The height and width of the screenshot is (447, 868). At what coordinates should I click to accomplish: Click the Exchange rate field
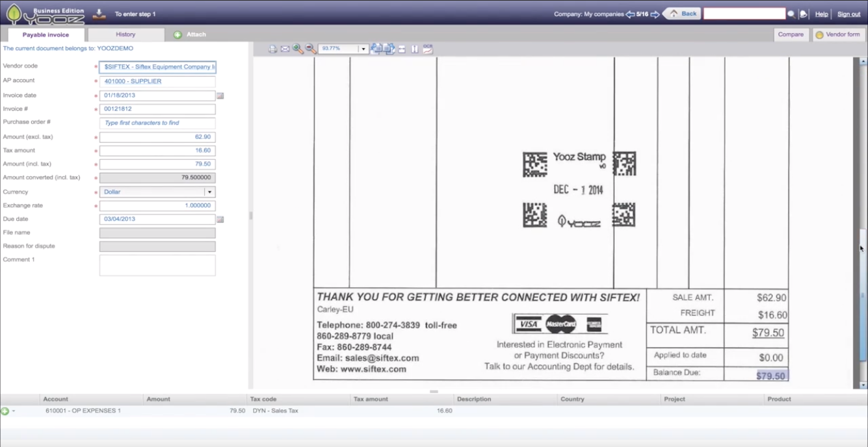coord(157,206)
